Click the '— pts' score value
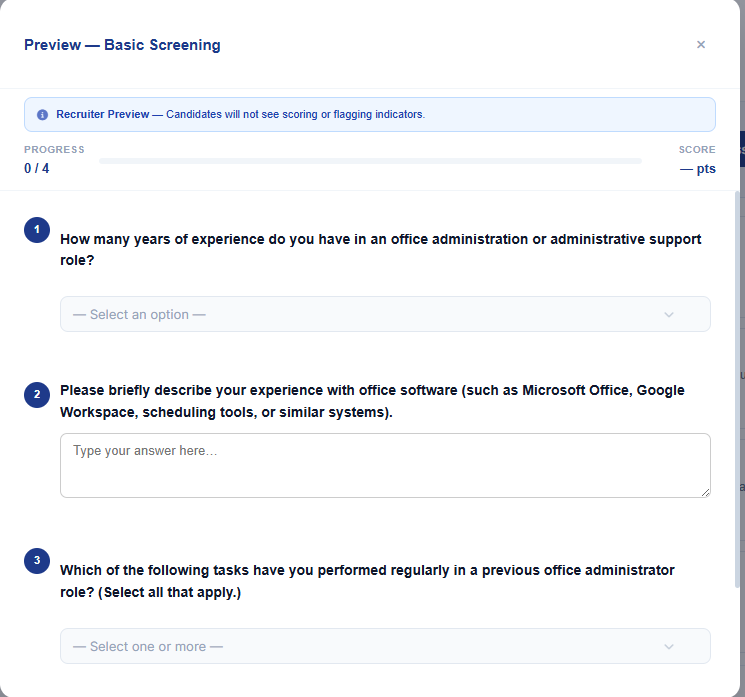Viewport: 745px width, 697px height. pyautogui.click(x=697, y=169)
